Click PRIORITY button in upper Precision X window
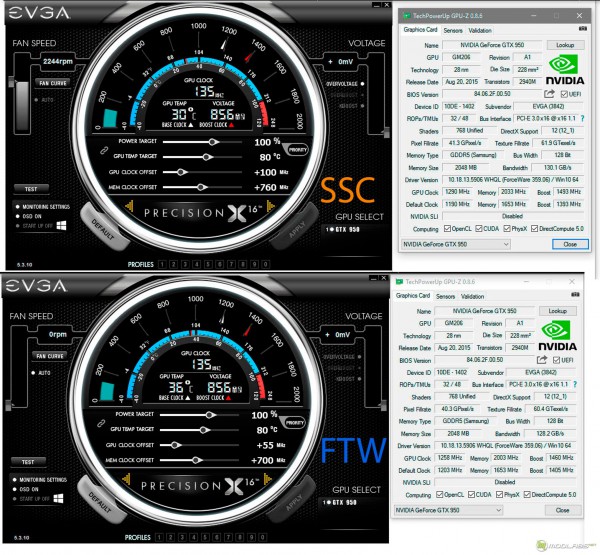Screen dimensions: 600x555 pyautogui.click(x=297, y=150)
